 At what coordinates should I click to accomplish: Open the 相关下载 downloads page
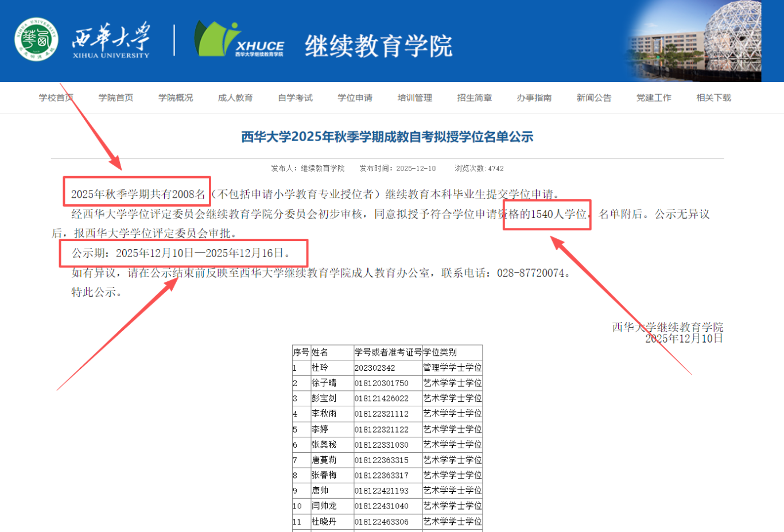tap(712, 98)
